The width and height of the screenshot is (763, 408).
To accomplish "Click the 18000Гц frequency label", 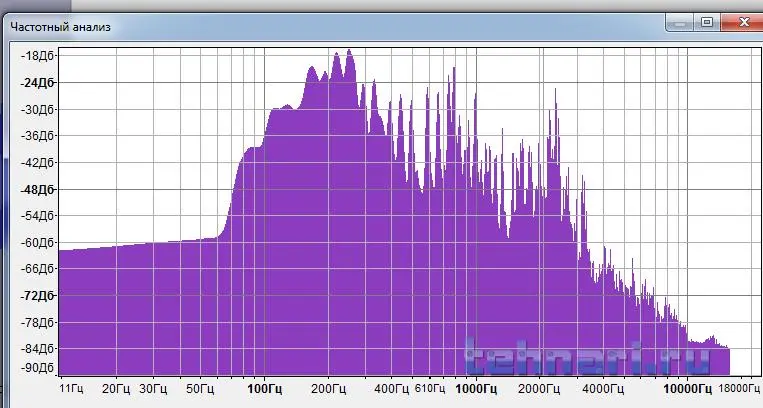I will point(739,389).
